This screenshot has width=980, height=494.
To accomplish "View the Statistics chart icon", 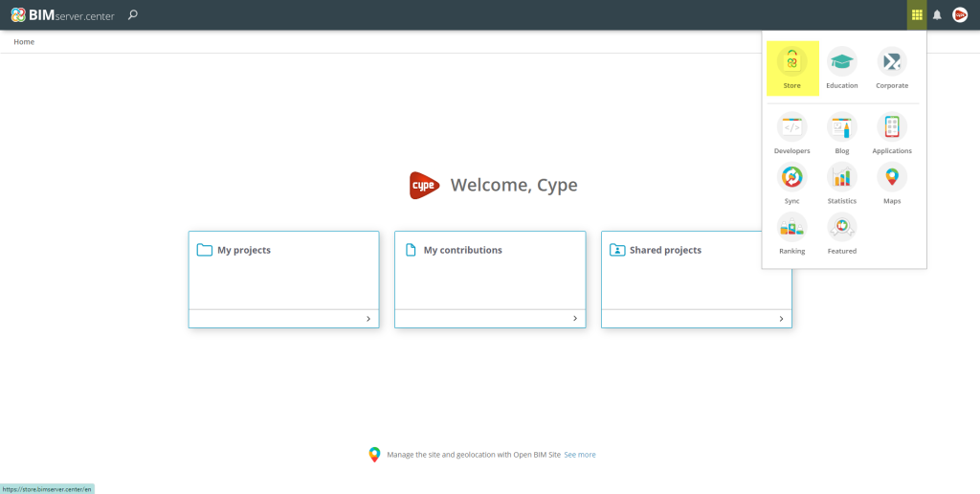I will (841, 177).
